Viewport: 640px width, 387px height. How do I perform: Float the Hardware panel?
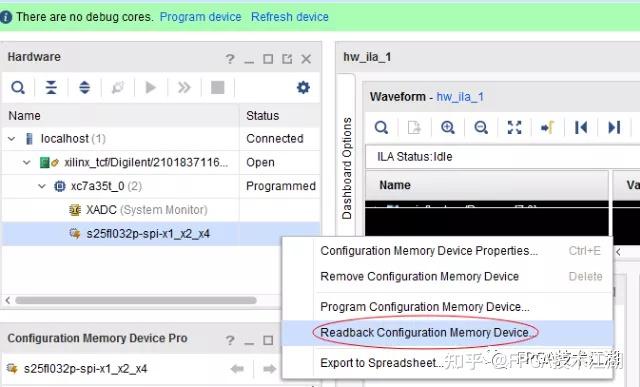coord(287,59)
